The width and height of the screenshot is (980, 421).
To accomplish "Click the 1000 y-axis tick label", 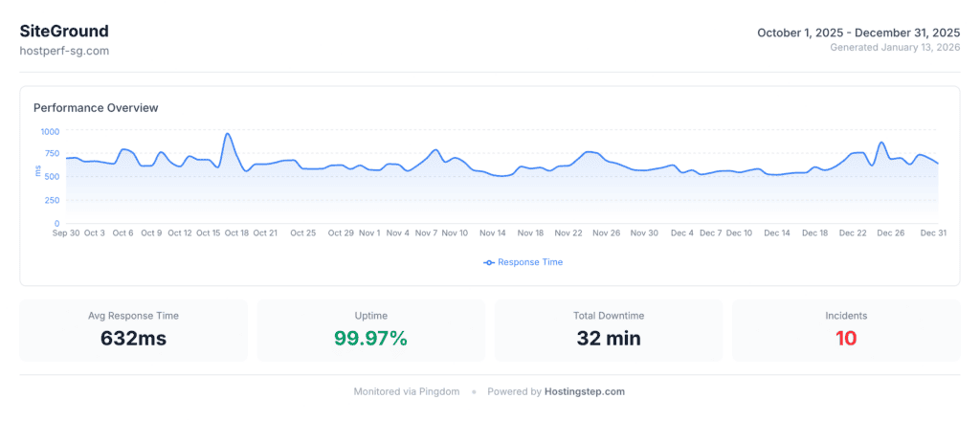I will (x=49, y=131).
